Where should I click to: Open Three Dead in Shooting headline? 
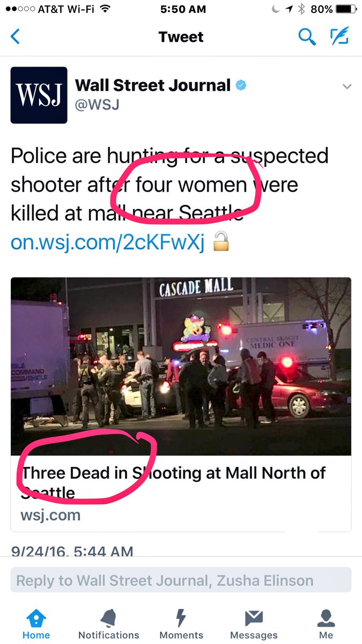[x=173, y=482]
